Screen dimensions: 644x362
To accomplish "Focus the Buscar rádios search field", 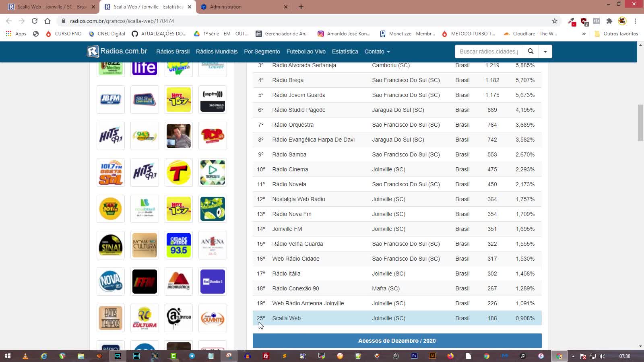I will (489, 51).
